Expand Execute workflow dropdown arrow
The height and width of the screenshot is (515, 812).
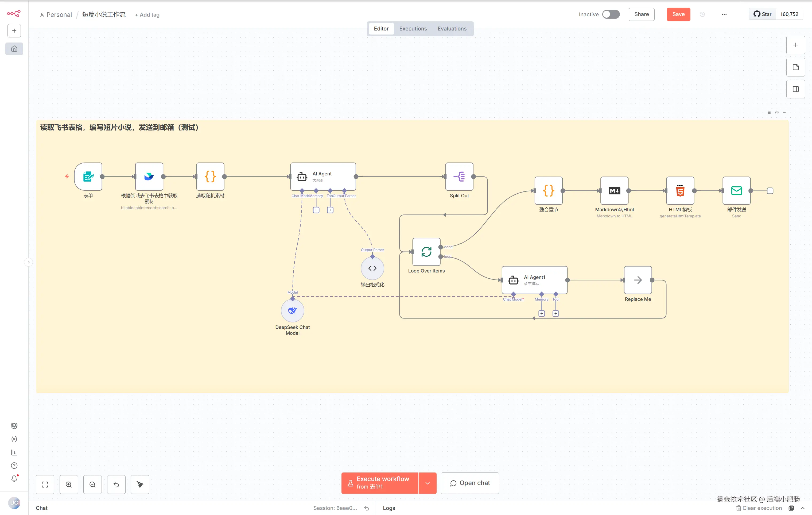(x=427, y=483)
